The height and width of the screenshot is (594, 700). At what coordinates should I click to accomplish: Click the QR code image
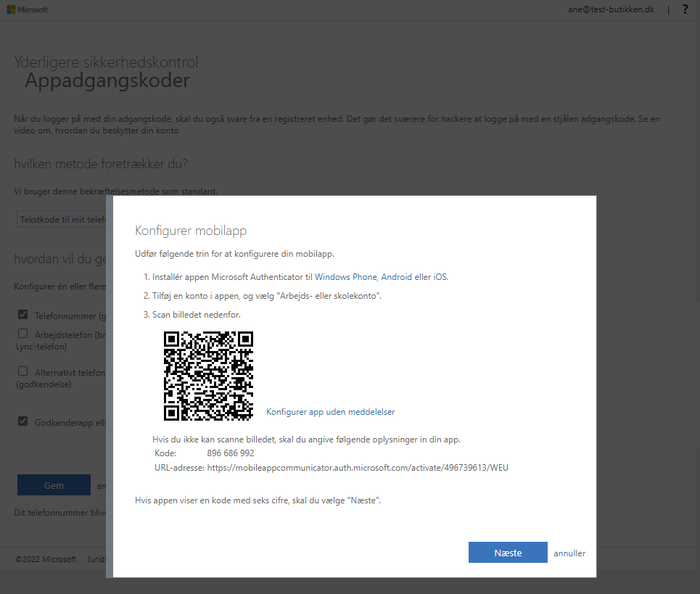(x=208, y=376)
